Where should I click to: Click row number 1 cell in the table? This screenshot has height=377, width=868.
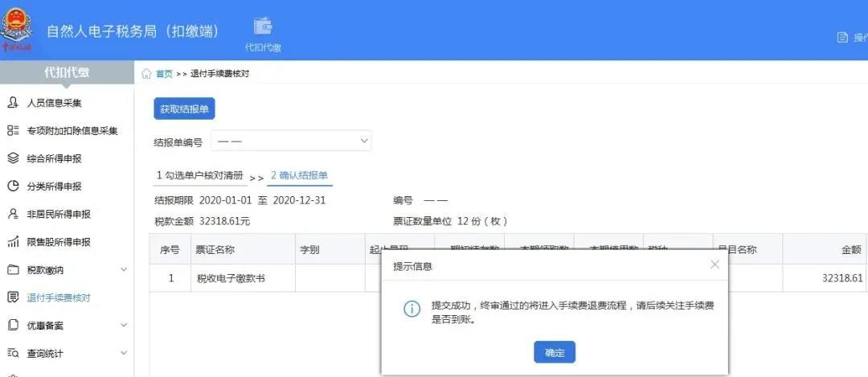tap(170, 278)
